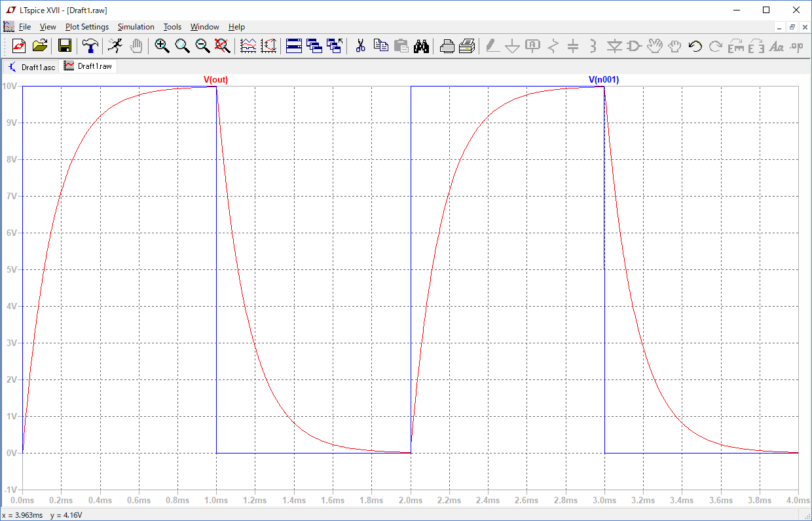Click the zoom out magnifier with minus sign
Viewport: 812px width, 521px height.
tap(203, 45)
